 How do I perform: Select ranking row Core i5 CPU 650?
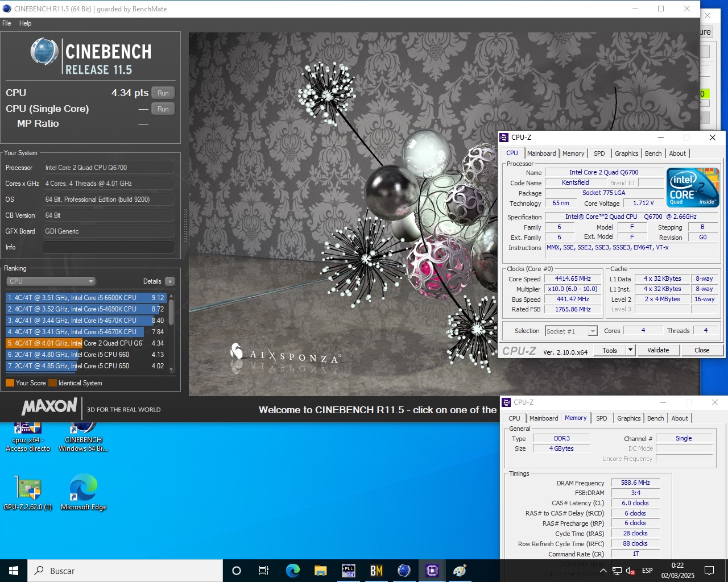pos(86,366)
